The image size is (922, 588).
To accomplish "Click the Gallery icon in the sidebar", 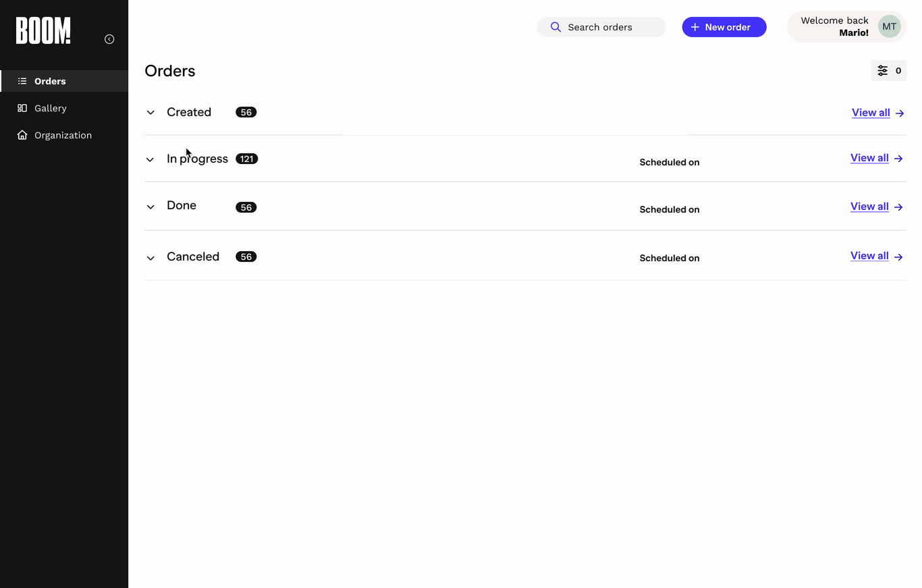I will 22,108.
